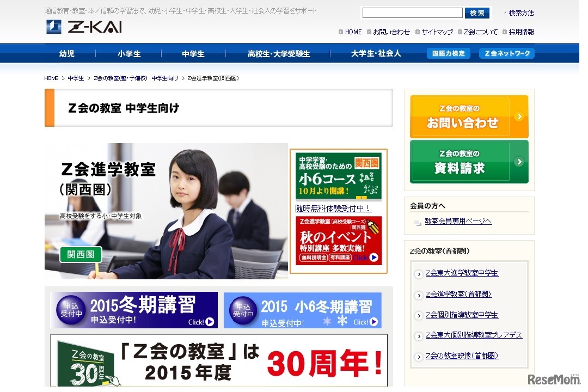Open the 教室会員専用ページへ link
The image size is (588, 392).
coord(458,222)
